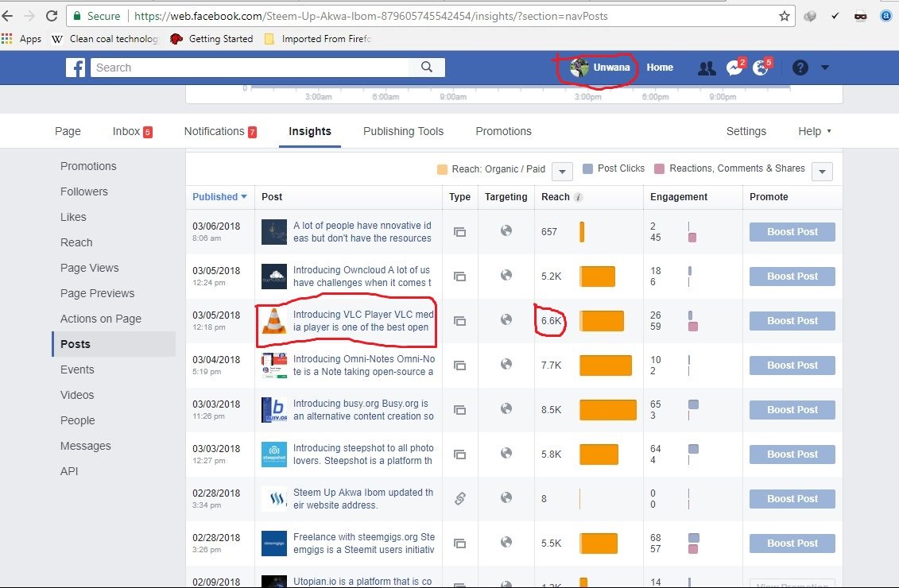Screen dimensions: 899x588
Task: Select Page Previews in the sidebar
Action: pyautogui.click(x=98, y=293)
